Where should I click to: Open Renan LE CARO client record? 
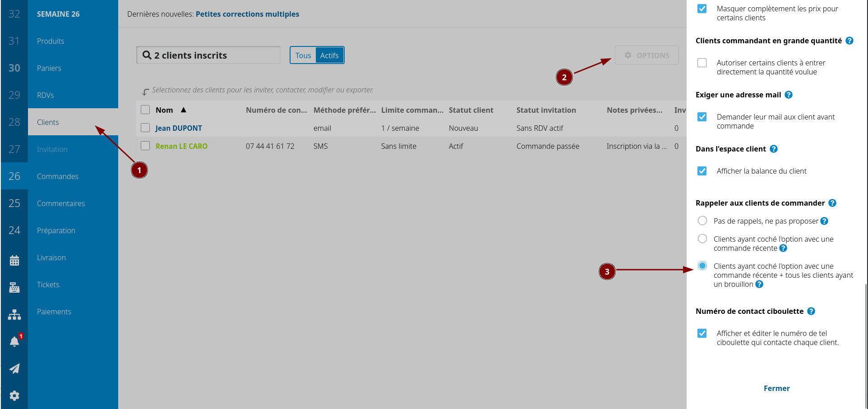coord(181,146)
